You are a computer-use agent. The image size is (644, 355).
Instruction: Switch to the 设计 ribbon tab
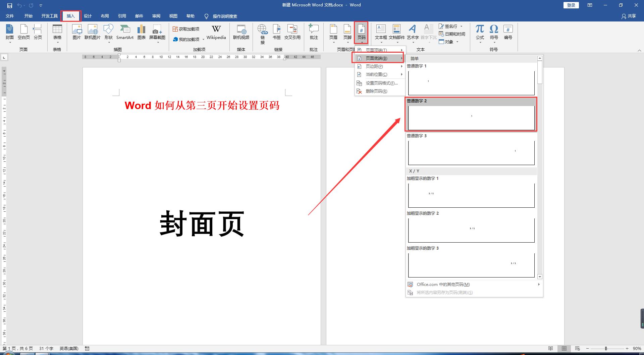88,16
